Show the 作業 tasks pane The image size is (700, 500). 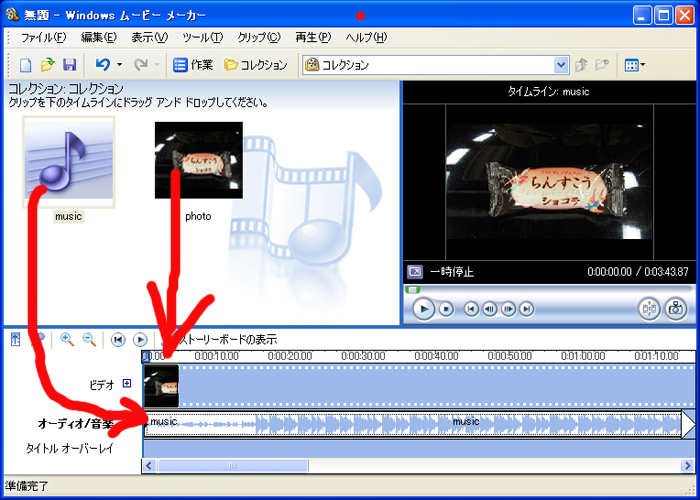[193, 65]
